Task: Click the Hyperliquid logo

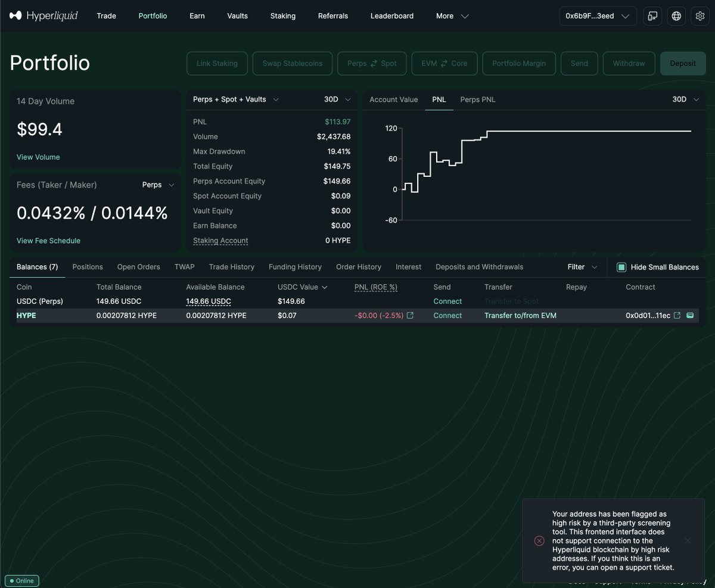Action: tap(43, 16)
